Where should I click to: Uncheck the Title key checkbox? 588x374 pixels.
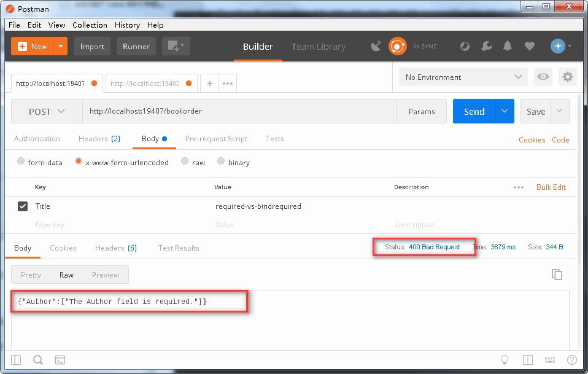tap(23, 206)
